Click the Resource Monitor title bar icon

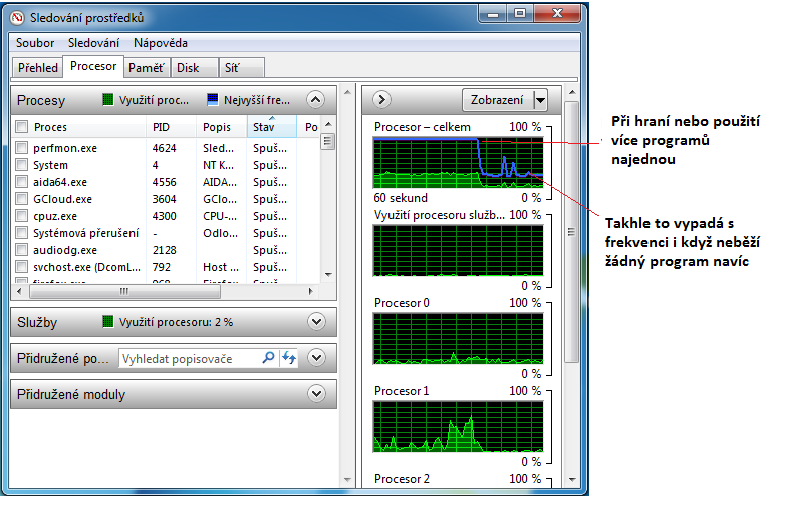(x=17, y=18)
